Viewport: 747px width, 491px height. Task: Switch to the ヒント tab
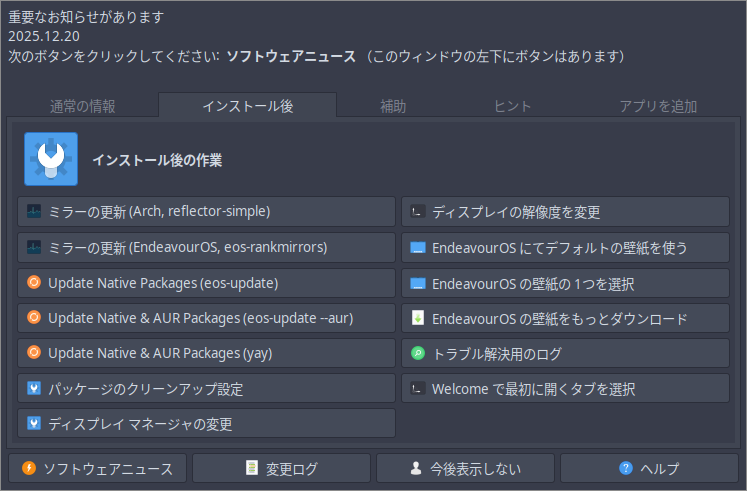click(513, 106)
